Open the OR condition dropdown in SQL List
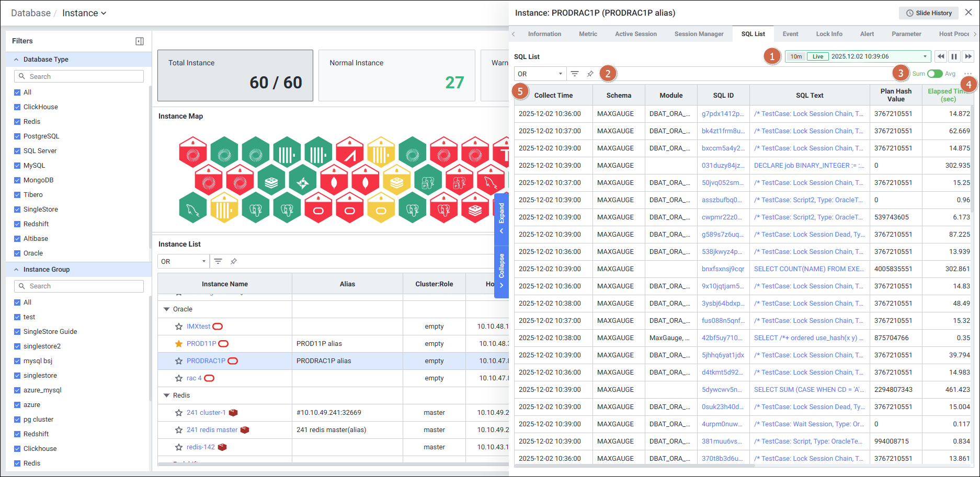 click(540, 74)
